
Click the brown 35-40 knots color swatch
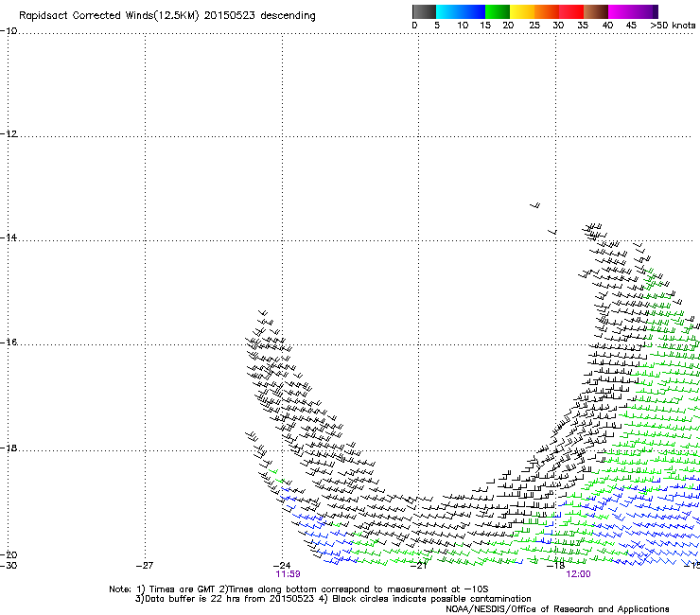[x=596, y=11]
